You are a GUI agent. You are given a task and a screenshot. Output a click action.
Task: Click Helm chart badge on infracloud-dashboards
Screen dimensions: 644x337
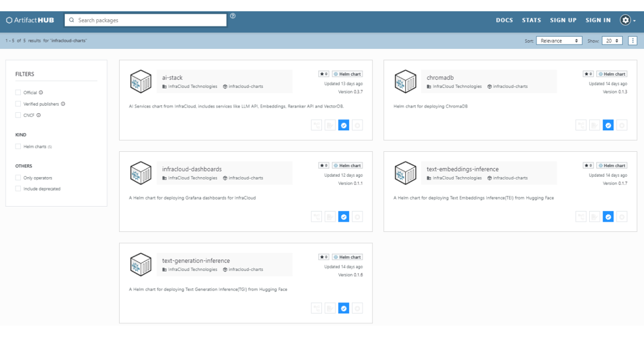(x=347, y=165)
